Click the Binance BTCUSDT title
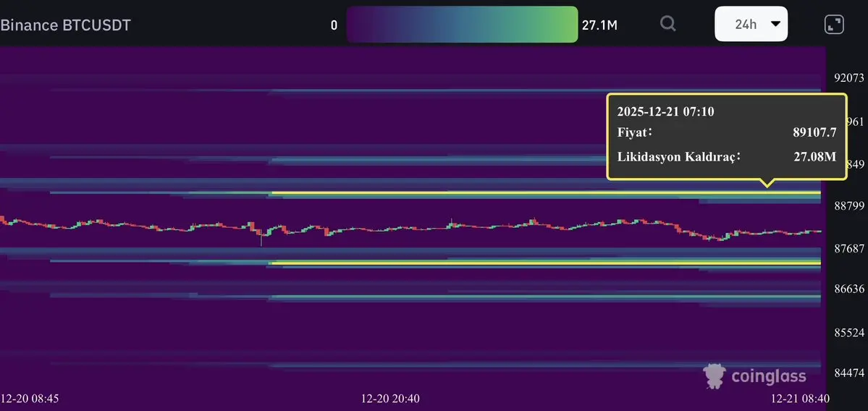The image size is (868, 411). pos(64,25)
